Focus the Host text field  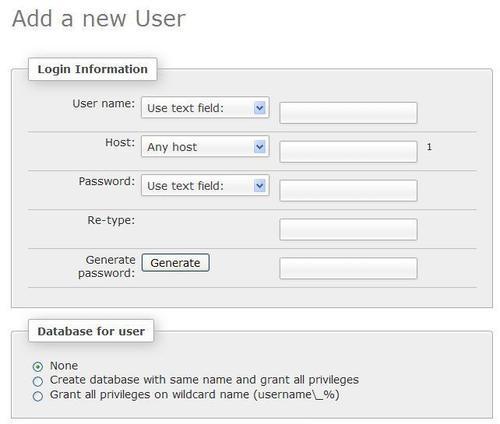[348, 152]
